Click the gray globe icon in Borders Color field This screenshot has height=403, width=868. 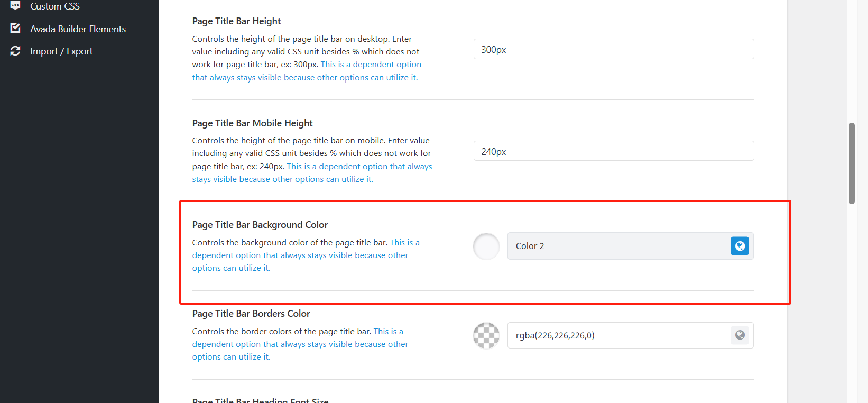click(x=740, y=335)
